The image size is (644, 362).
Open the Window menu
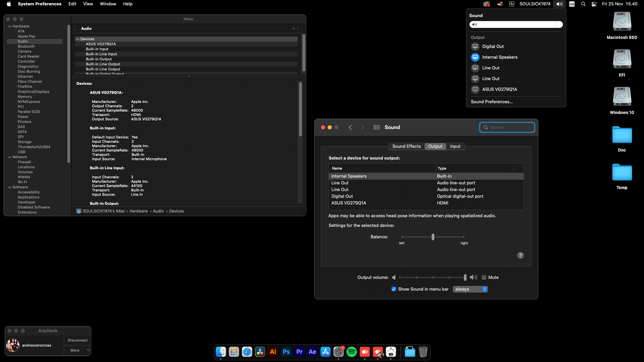point(108,4)
